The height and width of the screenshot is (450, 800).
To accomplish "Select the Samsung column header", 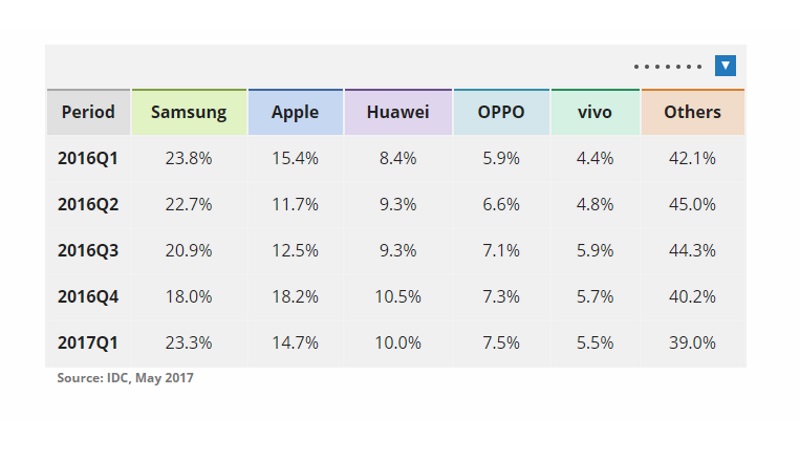I will pyautogui.click(x=189, y=112).
